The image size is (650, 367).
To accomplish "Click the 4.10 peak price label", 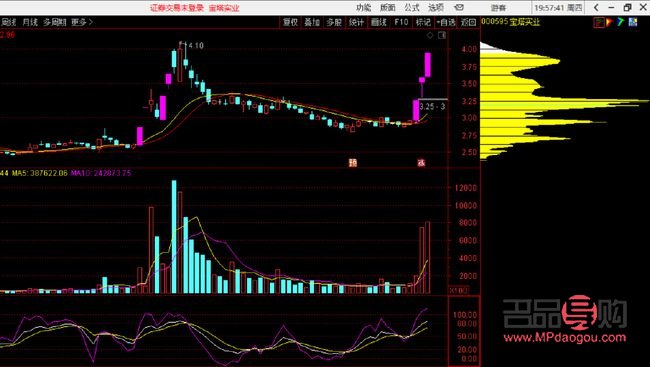I will pyautogui.click(x=196, y=46).
